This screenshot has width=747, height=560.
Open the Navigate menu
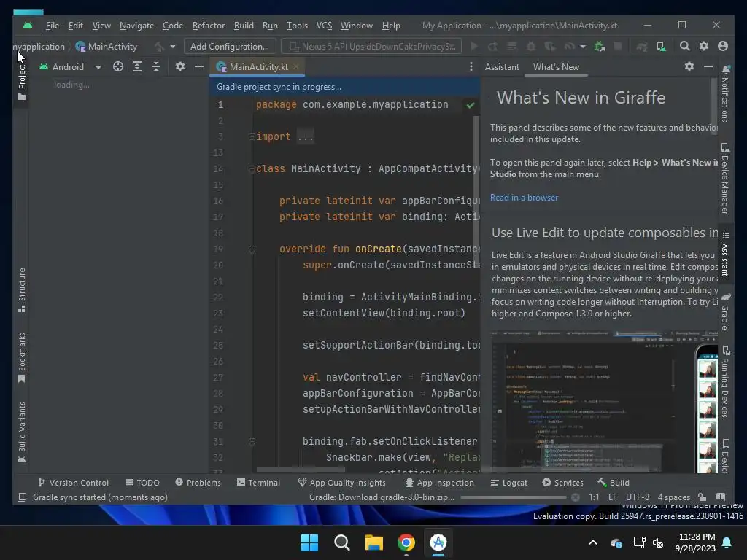(x=136, y=26)
